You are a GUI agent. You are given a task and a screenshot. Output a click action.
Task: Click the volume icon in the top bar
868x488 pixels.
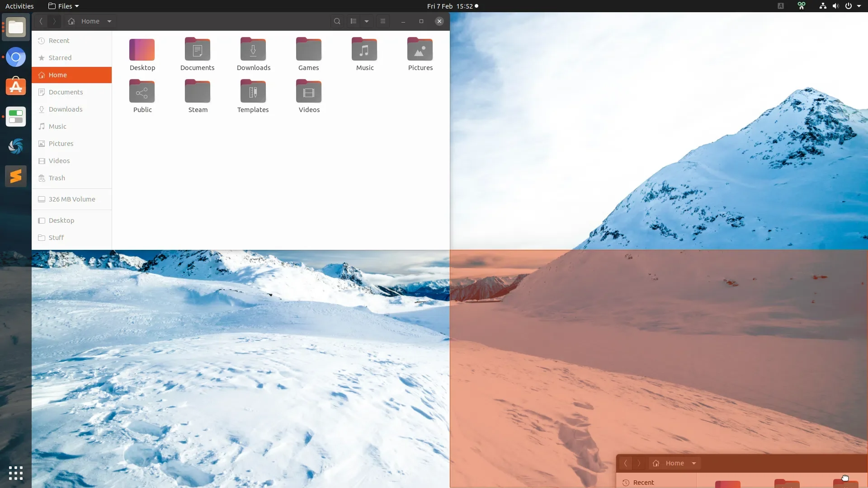(835, 6)
